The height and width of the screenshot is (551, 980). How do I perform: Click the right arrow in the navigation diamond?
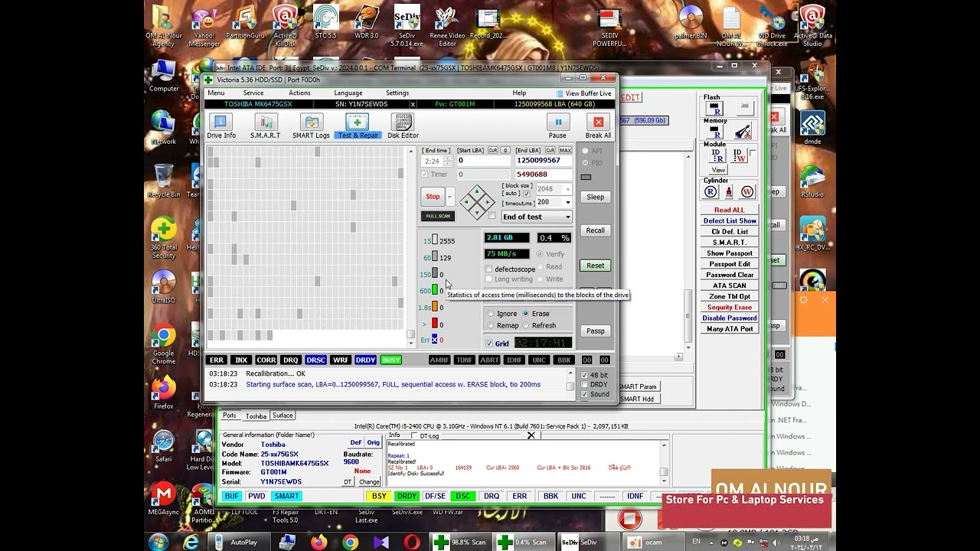488,202
